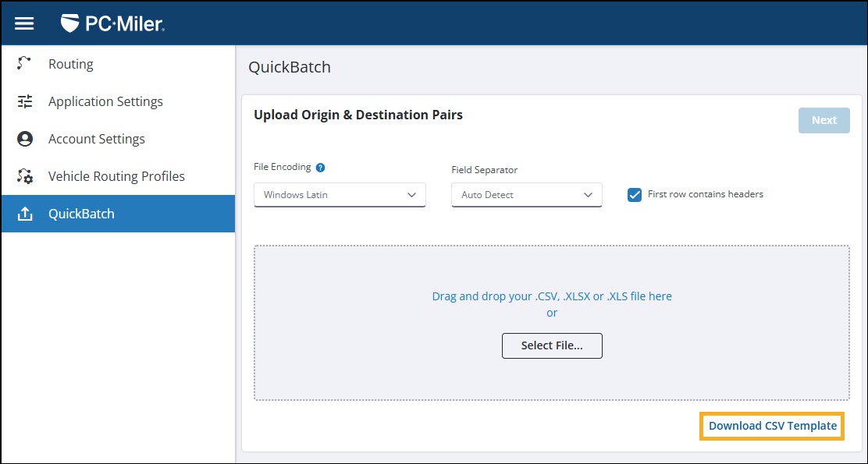Viewport: 868px width, 464px height.
Task: Click the Next button
Action: coord(824,119)
